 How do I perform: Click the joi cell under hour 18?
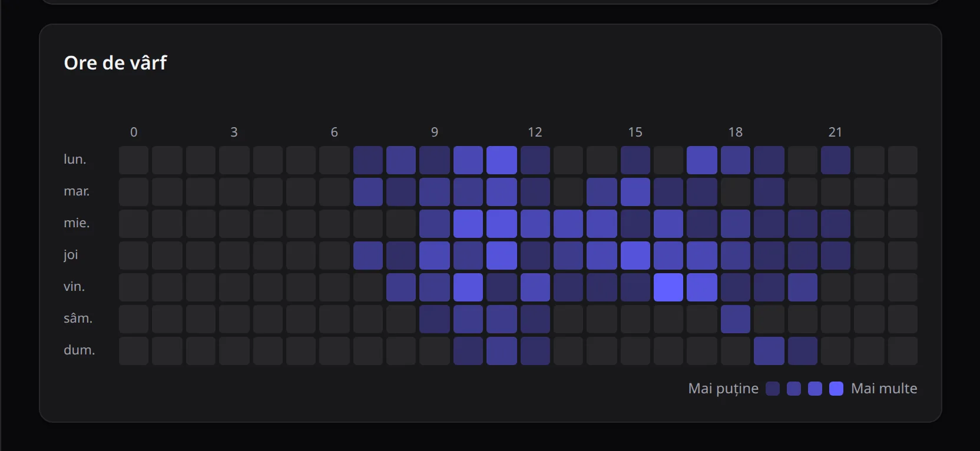click(x=736, y=256)
